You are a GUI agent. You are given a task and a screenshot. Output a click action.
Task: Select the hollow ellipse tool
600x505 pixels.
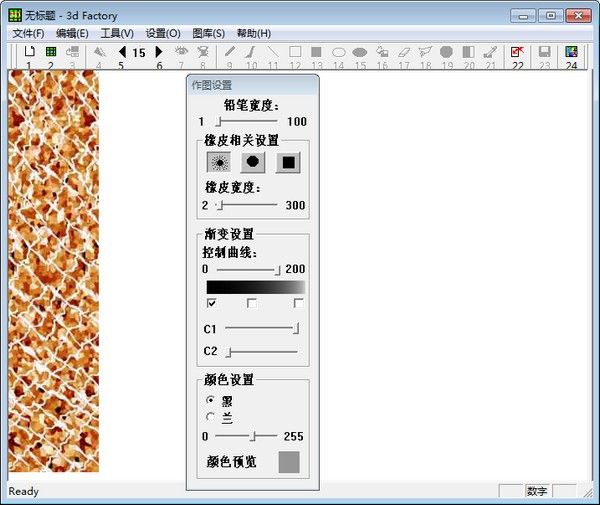click(339, 52)
